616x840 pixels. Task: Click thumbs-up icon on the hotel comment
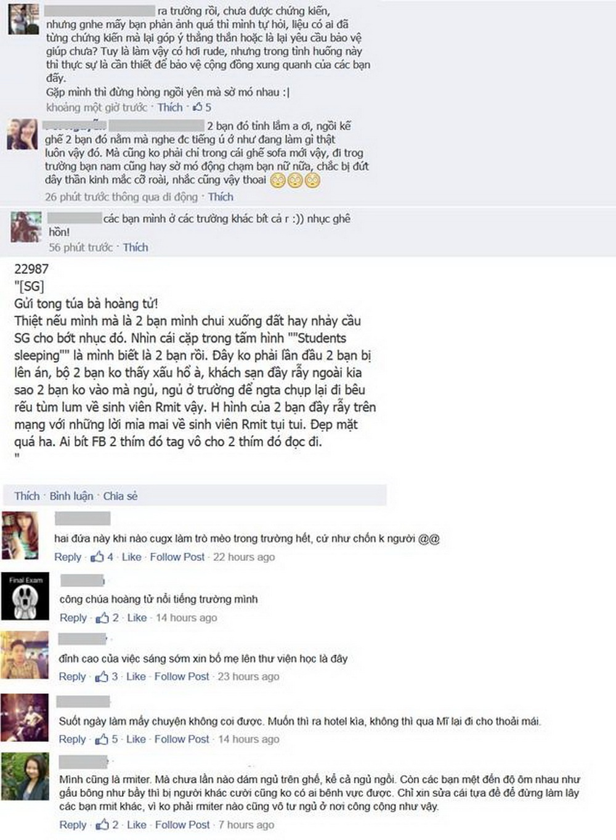[102, 740]
